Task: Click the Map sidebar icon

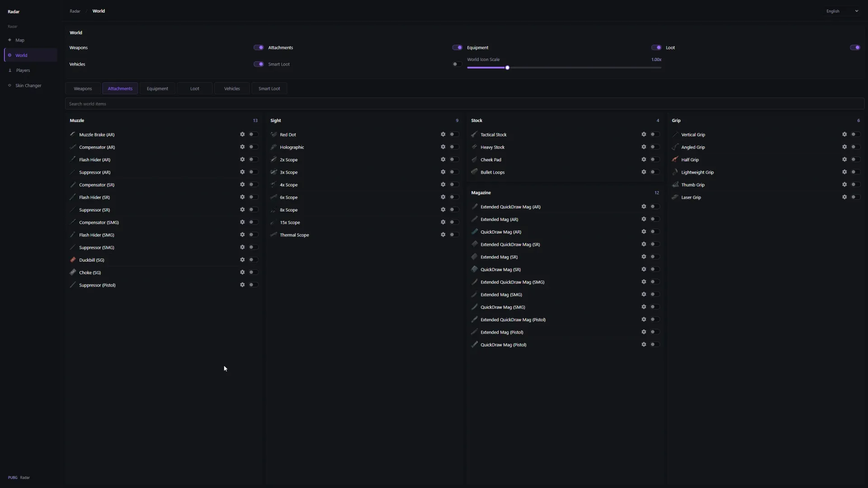Action: tap(9, 40)
